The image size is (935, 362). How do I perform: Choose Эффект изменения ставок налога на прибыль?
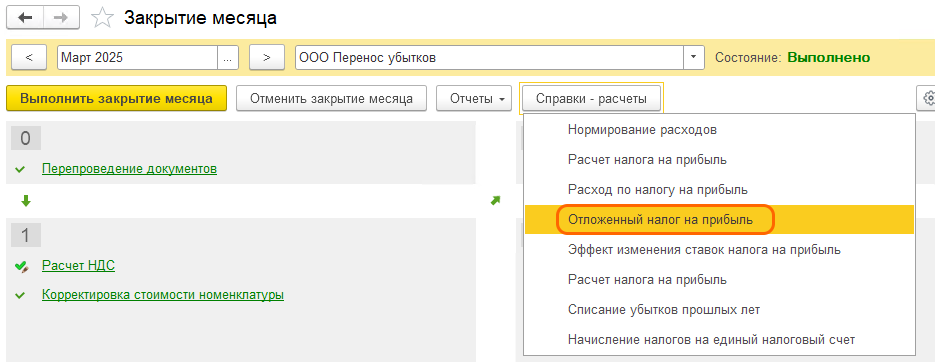(719, 250)
